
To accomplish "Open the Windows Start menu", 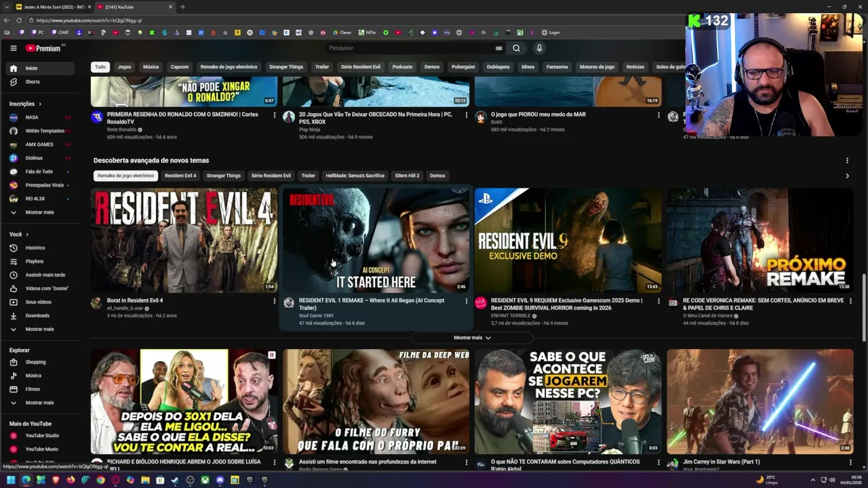I will coord(11,480).
